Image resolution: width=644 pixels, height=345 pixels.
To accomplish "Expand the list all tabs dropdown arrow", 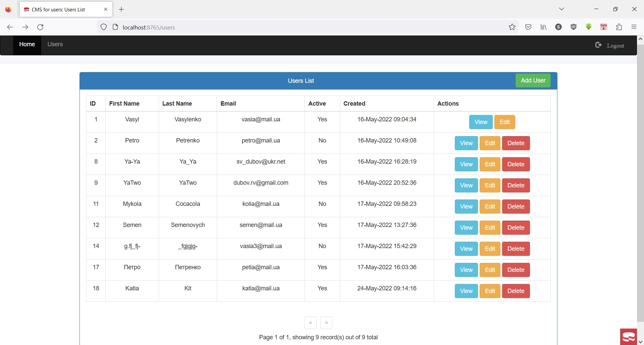I will [x=561, y=9].
